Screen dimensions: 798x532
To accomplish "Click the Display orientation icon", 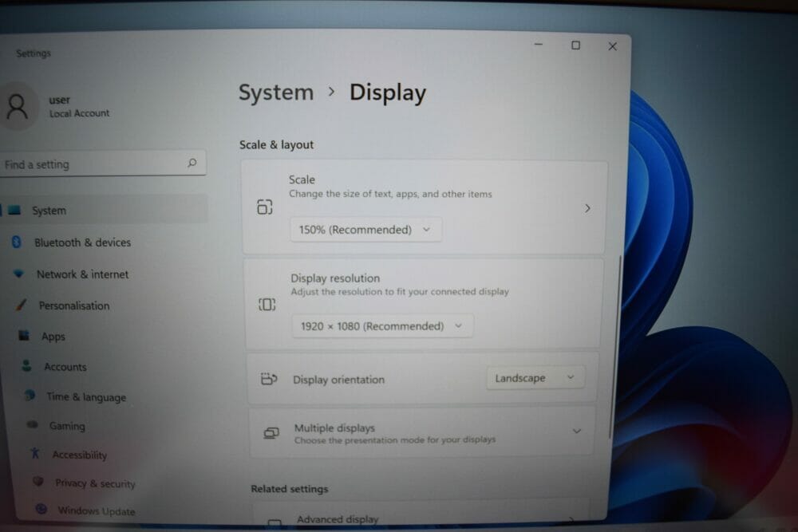I will [269, 379].
